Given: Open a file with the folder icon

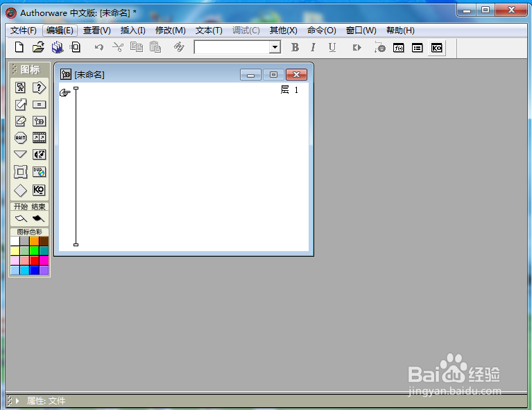Looking at the screenshot, I should point(38,47).
